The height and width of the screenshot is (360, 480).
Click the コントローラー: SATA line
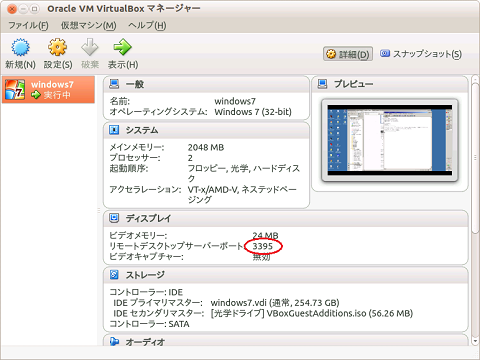tap(149, 324)
